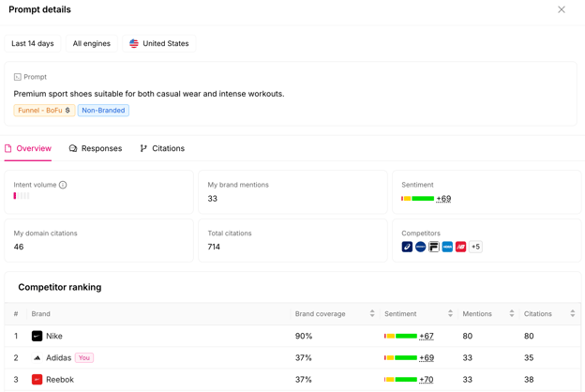Open the Last 14 days filter
The height and width of the screenshot is (392, 585).
click(x=33, y=44)
